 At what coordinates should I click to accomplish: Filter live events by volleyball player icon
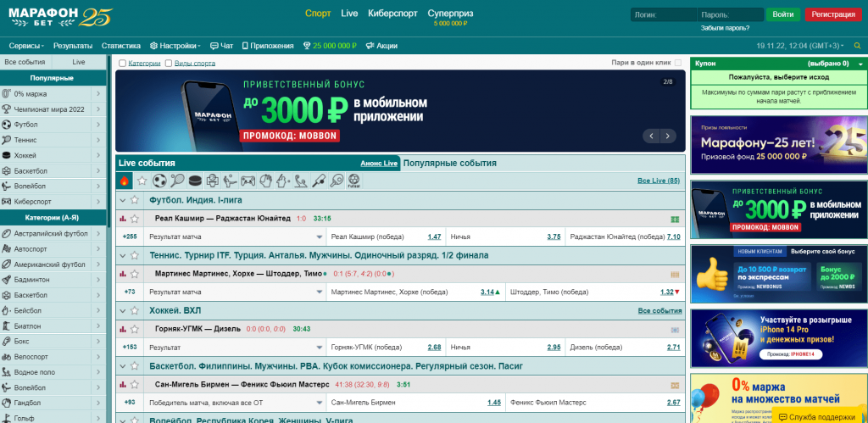pos(230,181)
